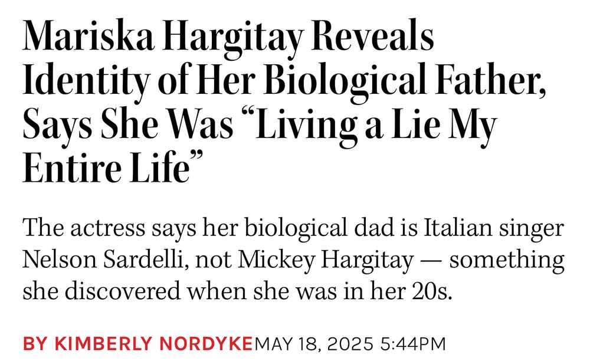Click the word "something" after the dash
The image size is (590, 364).
[x=507, y=261]
